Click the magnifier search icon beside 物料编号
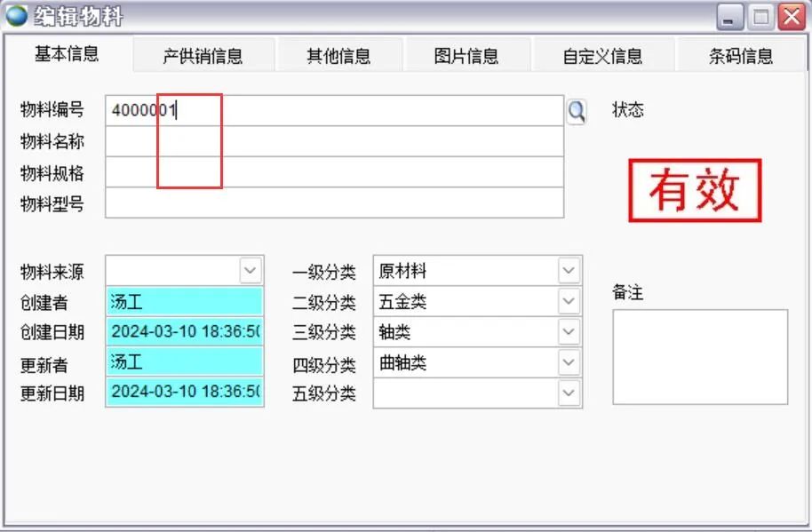Image resolution: width=812 pixels, height=532 pixels. [x=577, y=111]
